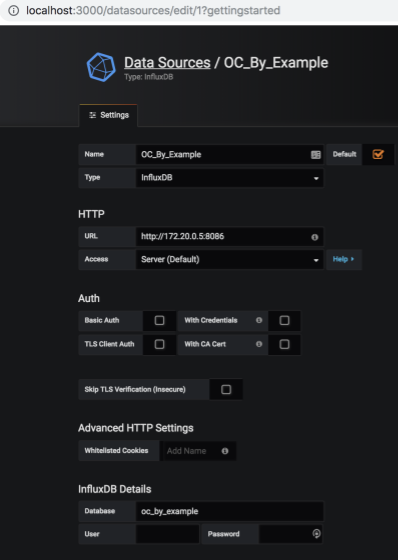The width and height of the screenshot is (399, 560).
Task: Click the Whitelisted Cookies Add Name field
Action: [x=198, y=451]
